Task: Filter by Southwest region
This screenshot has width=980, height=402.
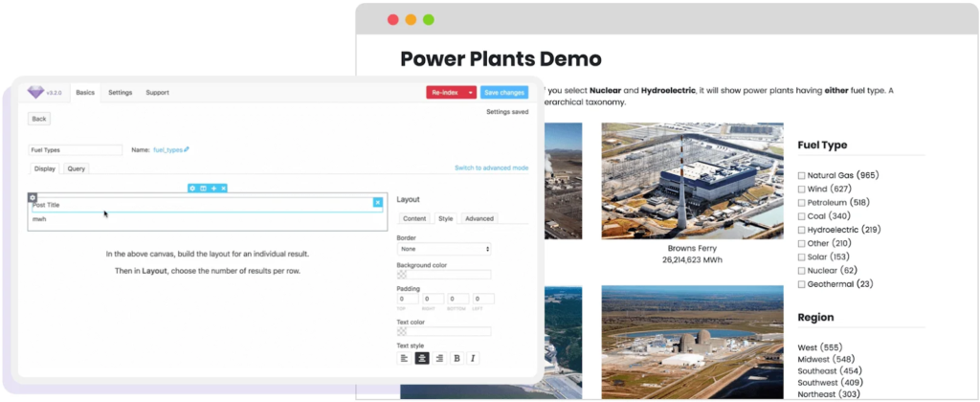Action: 830,383
